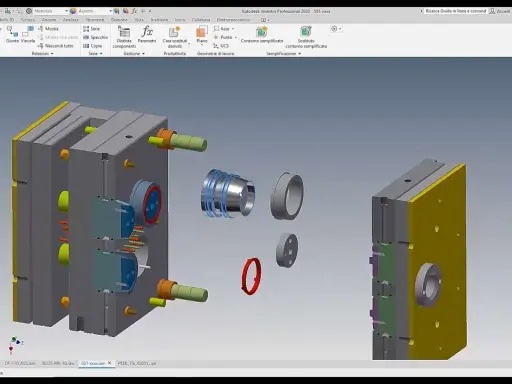This screenshot has height=384, width=512.
Task: Switch to the Ambienti ribbon tab
Action: point(159,20)
